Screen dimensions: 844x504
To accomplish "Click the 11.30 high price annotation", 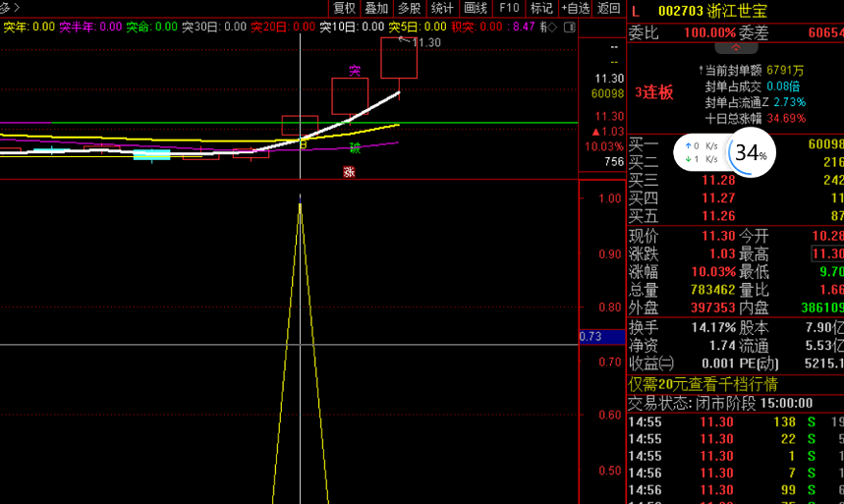I will point(425,42).
